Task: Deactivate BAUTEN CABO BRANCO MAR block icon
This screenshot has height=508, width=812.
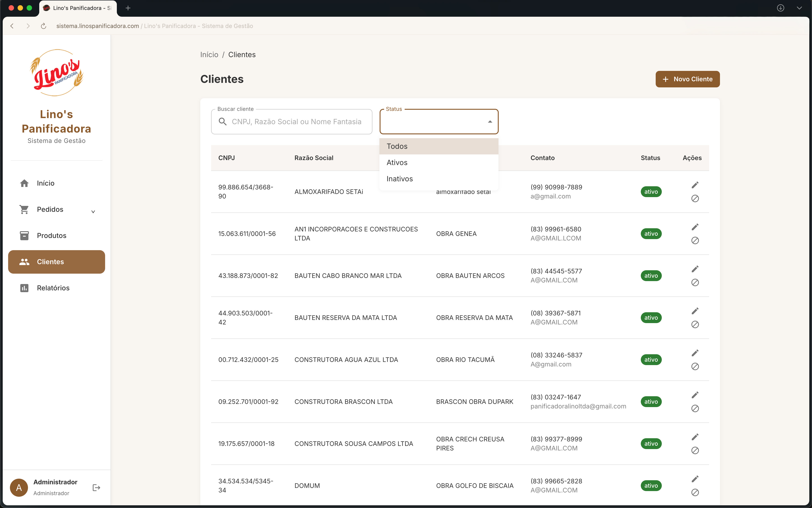Action: (x=695, y=282)
